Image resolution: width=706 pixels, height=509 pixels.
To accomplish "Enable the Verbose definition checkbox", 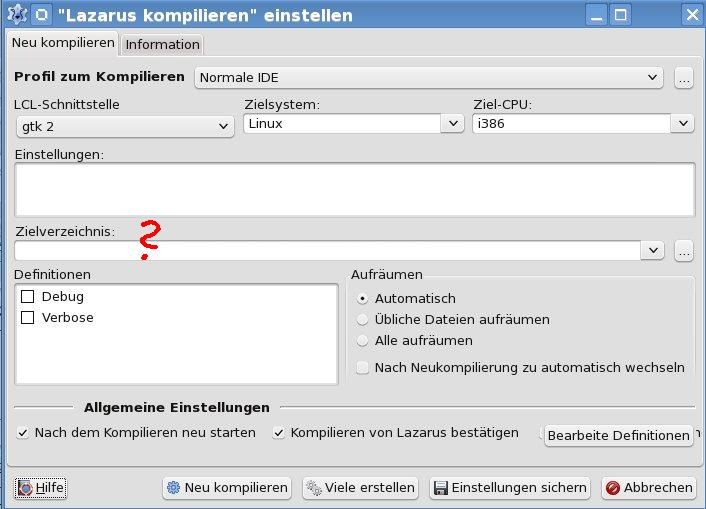I will click(28, 318).
